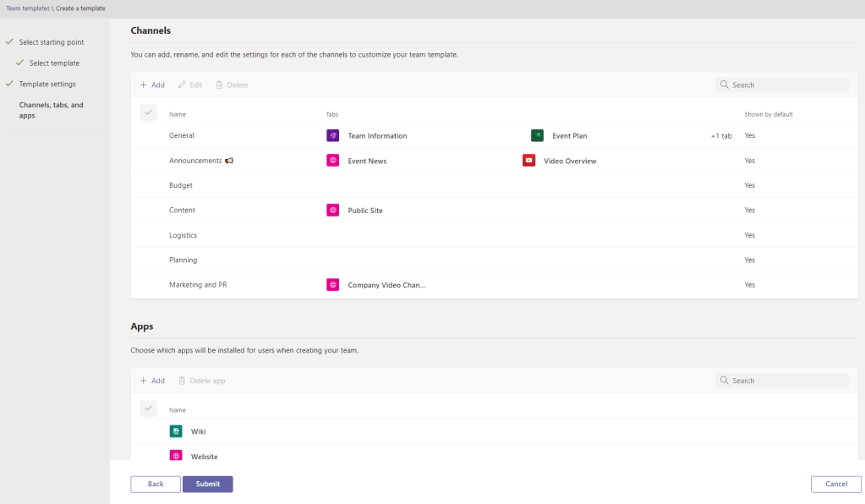Click the Team Information tab icon
Image resolution: width=865 pixels, height=504 pixels.
[332, 135]
